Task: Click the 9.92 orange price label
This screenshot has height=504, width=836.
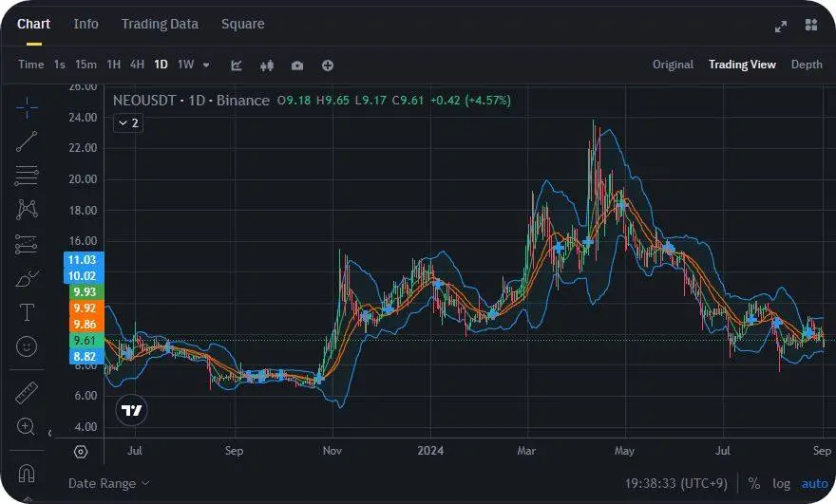Action: (x=85, y=308)
